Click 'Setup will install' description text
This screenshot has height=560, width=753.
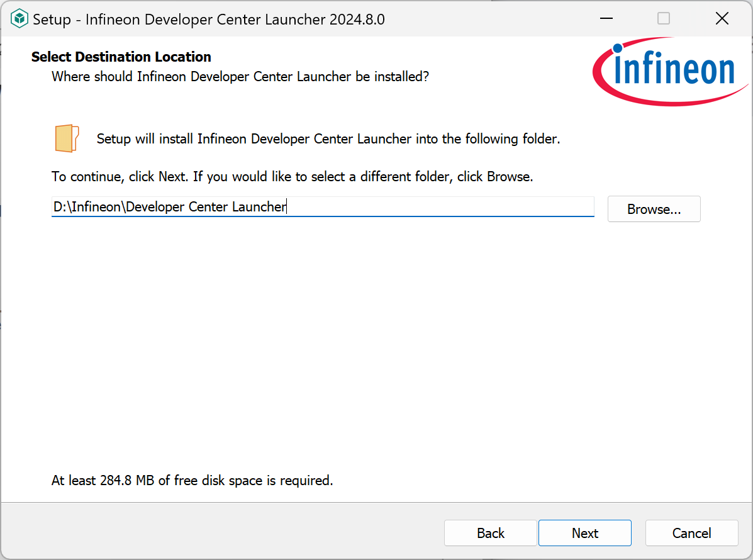tap(328, 139)
